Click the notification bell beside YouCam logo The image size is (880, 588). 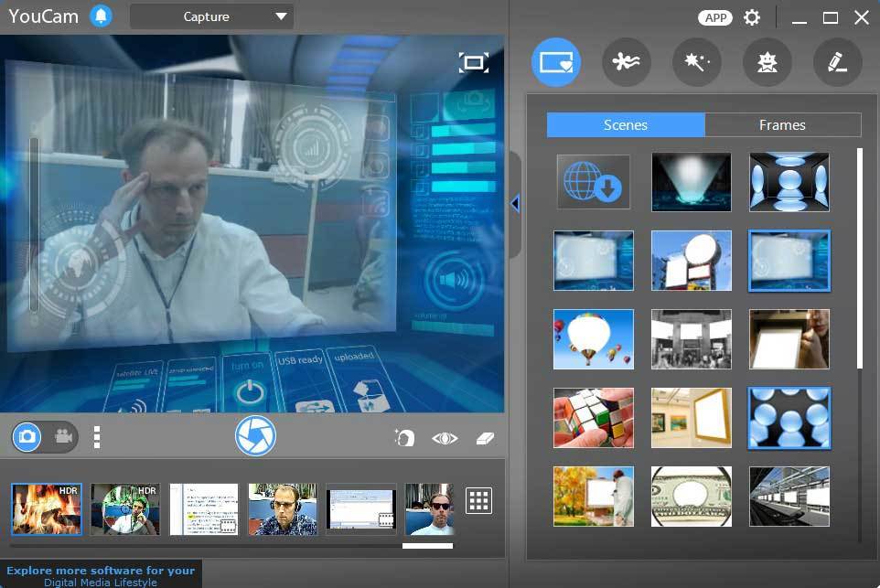(101, 16)
